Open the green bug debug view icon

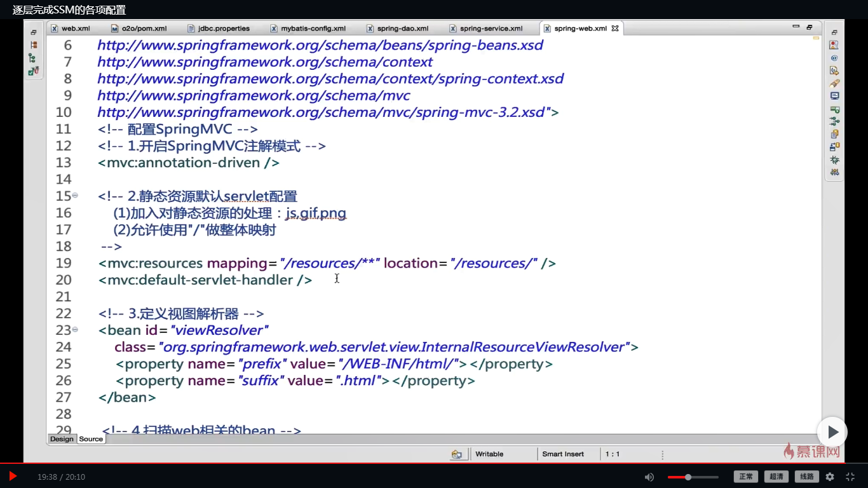834,159
